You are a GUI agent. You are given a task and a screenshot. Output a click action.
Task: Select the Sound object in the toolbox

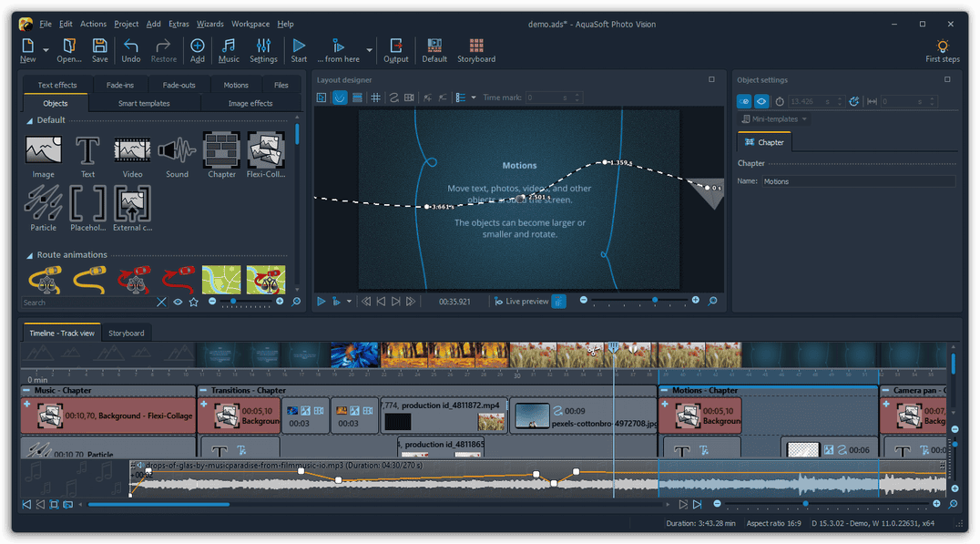(177, 157)
